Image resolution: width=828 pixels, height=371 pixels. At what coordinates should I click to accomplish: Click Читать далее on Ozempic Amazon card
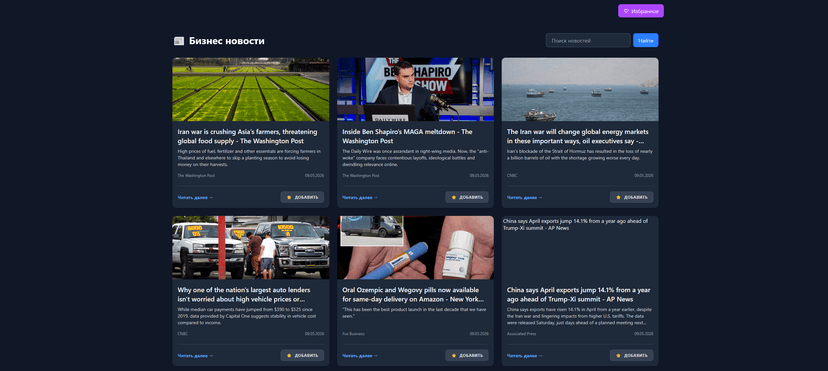tap(360, 356)
